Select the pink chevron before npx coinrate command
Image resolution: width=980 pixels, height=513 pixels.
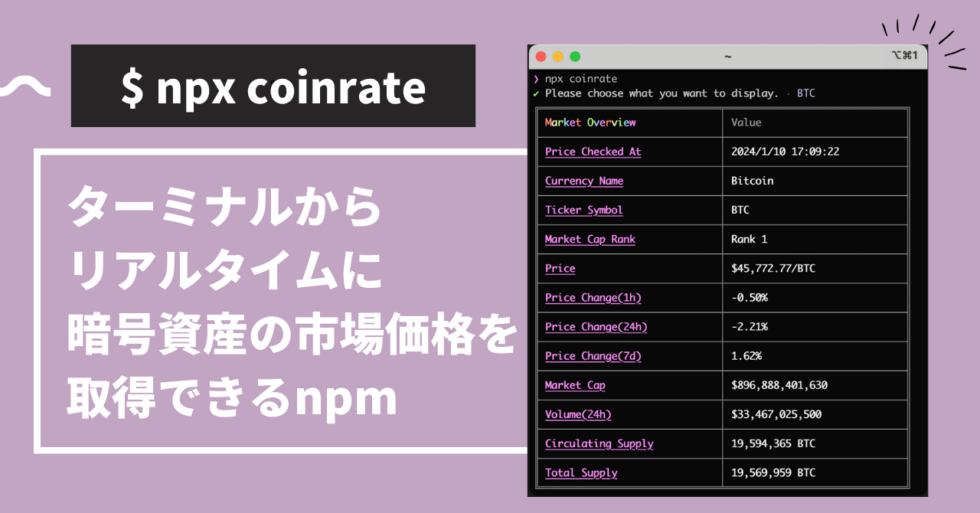pyautogui.click(x=536, y=78)
